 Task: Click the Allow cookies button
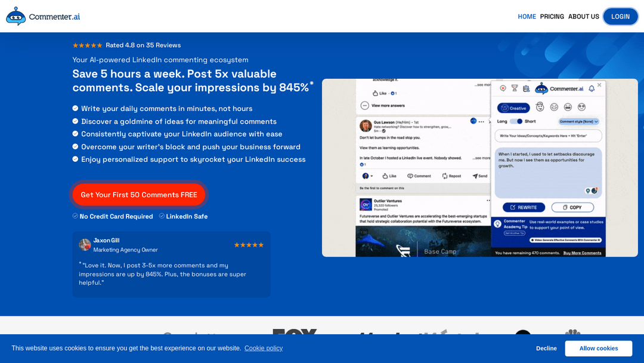point(599,348)
